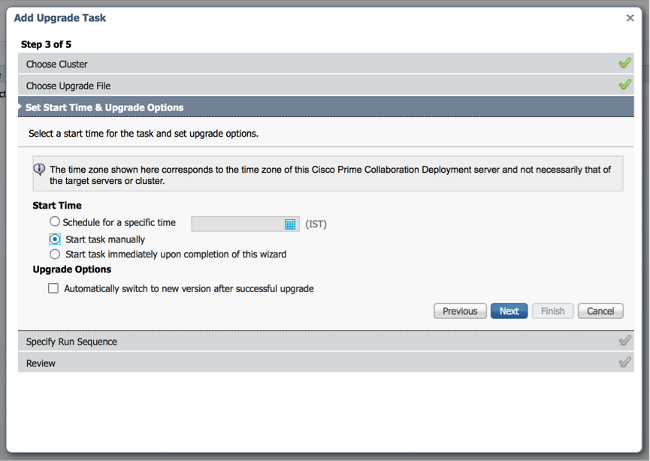
Task: Click the green checkmark beside Choose Upgrade File
Action: 624,85
